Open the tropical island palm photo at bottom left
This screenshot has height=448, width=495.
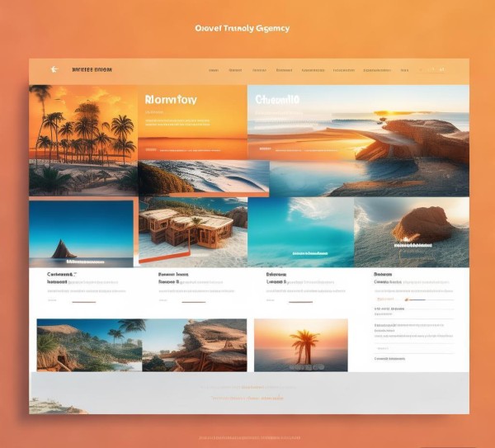pyautogui.click(x=89, y=345)
